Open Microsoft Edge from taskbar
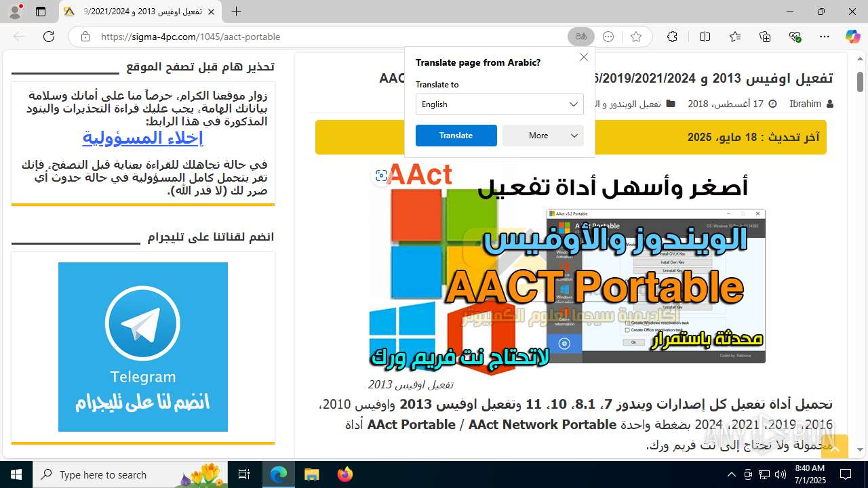The image size is (868, 488). [279, 474]
